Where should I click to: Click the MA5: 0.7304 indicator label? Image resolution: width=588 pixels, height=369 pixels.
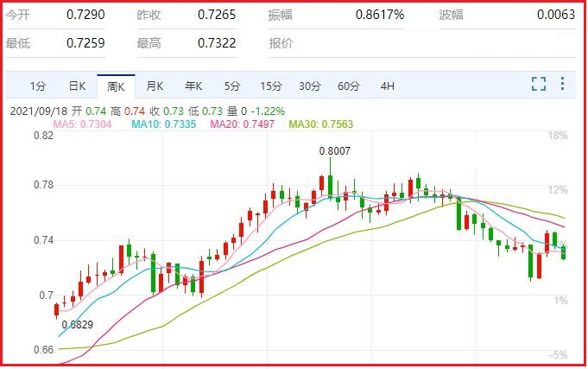[82, 124]
